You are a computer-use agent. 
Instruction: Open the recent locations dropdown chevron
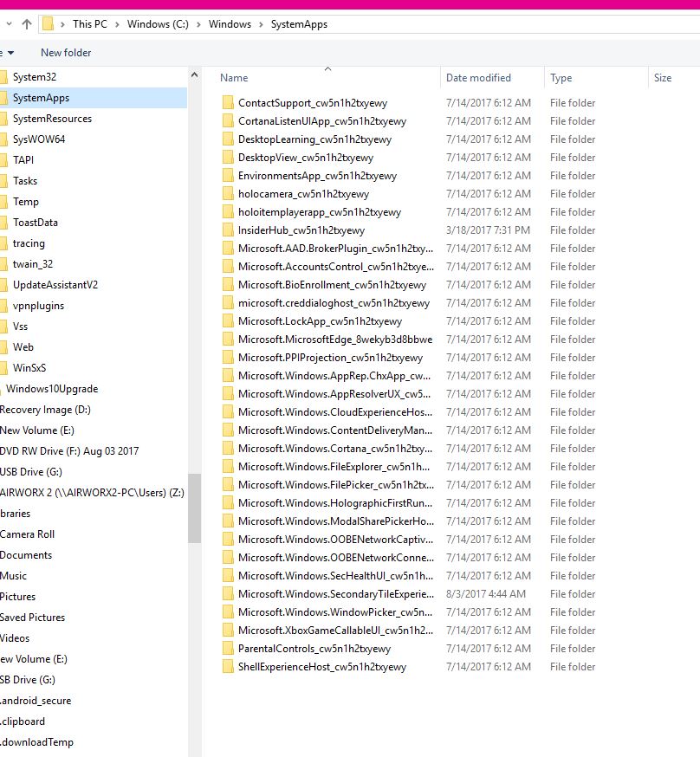9,24
